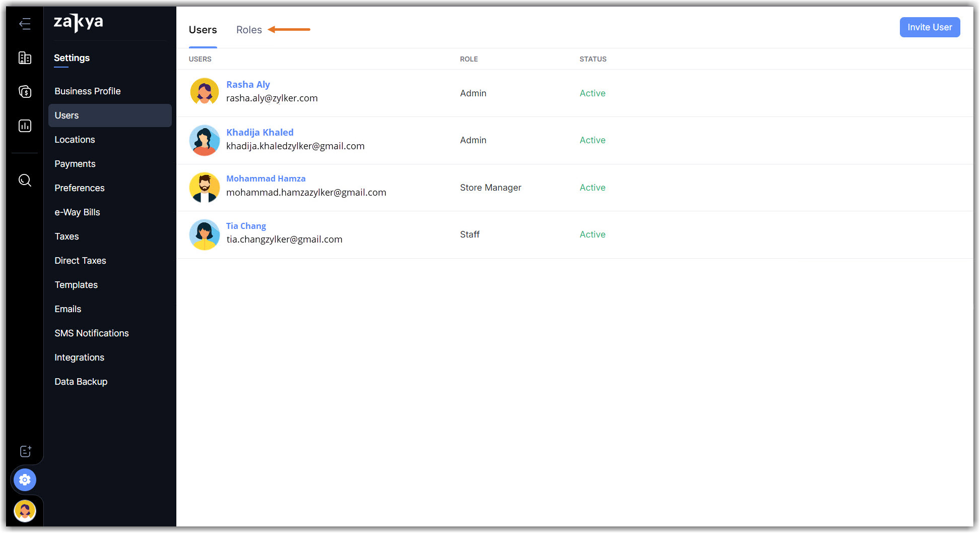This screenshot has width=980, height=533.
Task: Click the Invite User button
Action: pyautogui.click(x=929, y=27)
